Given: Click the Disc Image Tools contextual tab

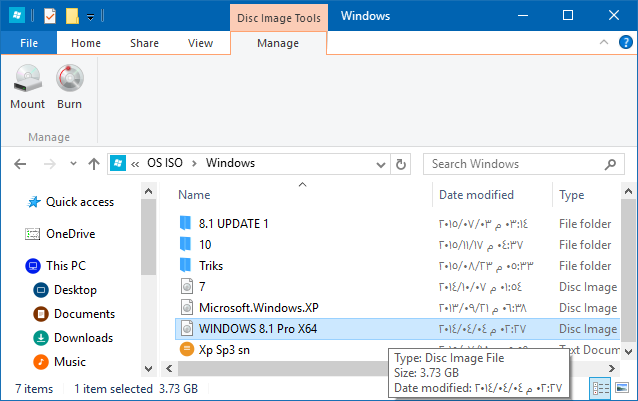Looking at the screenshot, I should coord(279,18).
